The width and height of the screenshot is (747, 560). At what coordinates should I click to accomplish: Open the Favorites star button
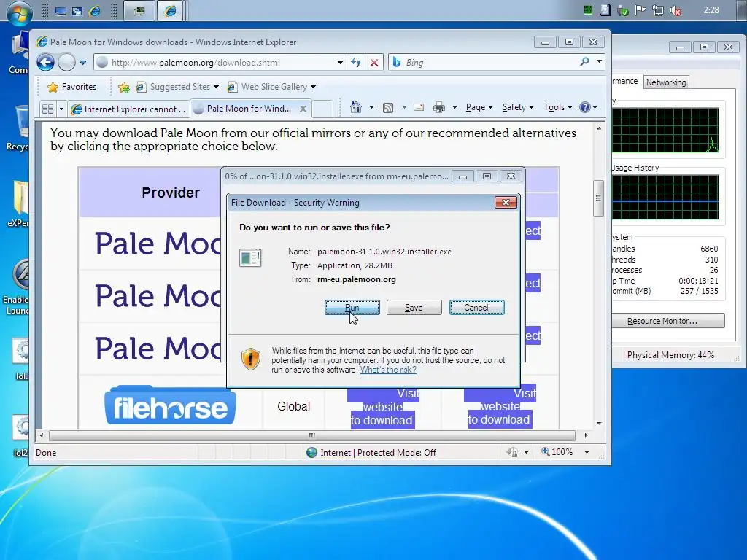pyautogui.click(x=72, y=87)
